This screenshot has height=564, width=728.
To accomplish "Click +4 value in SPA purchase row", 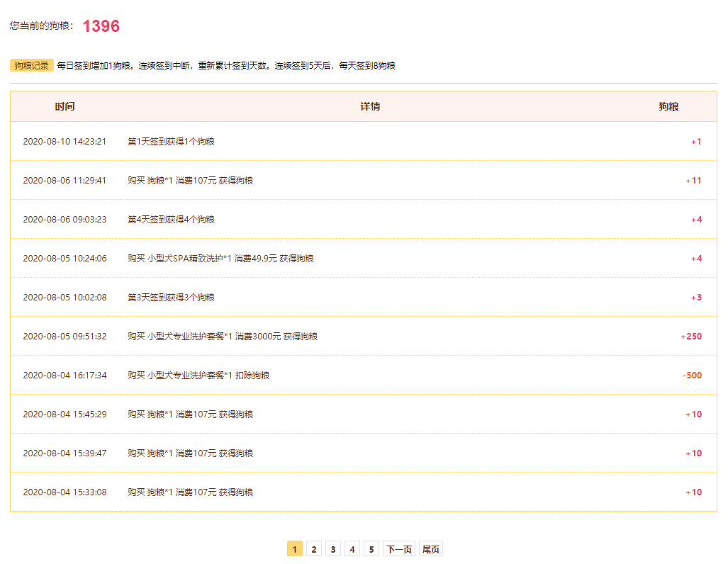I will click(696, 259).
